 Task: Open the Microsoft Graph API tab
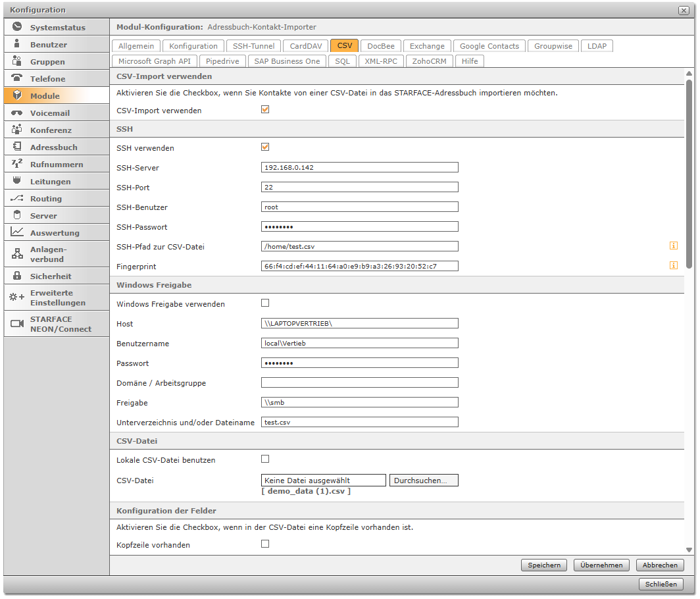coord(154,61)
